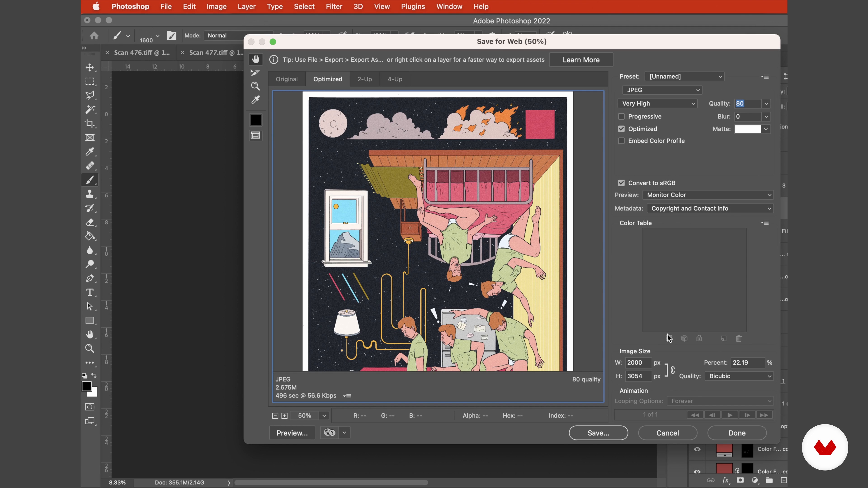Image resolution: width=868 pixels, height=488 pixels.
Task: Select the Eraser tool
Action: tap(90, 222)
